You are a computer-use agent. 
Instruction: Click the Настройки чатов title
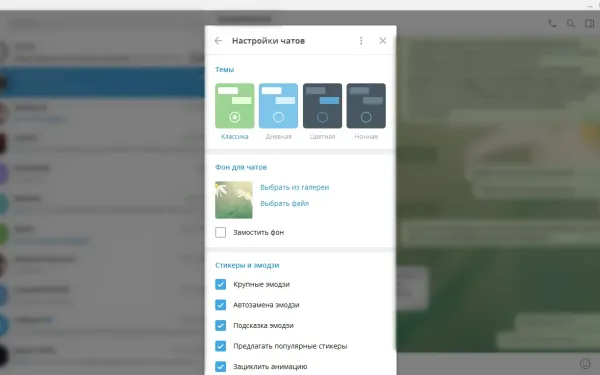pos(268,41)
